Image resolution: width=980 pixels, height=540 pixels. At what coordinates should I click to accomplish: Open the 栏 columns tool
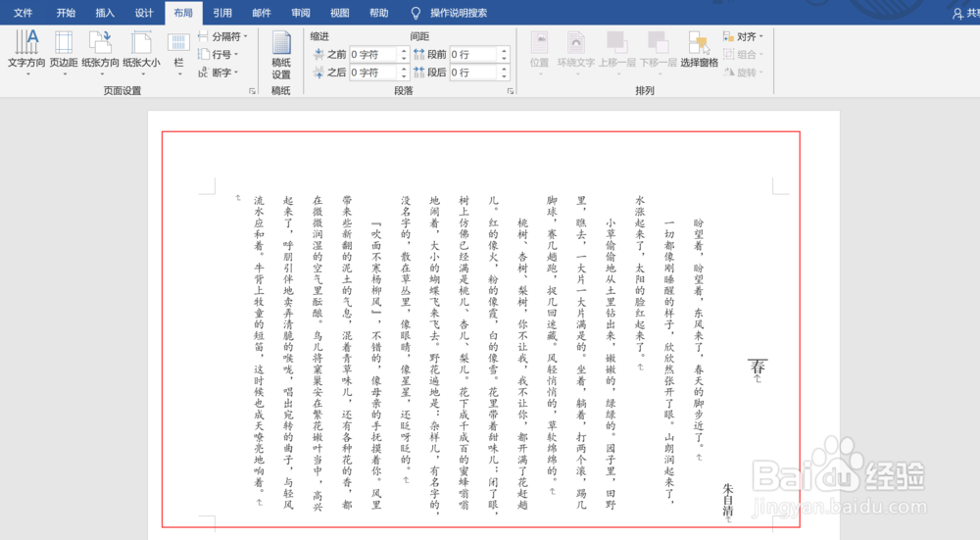[178, 53]
